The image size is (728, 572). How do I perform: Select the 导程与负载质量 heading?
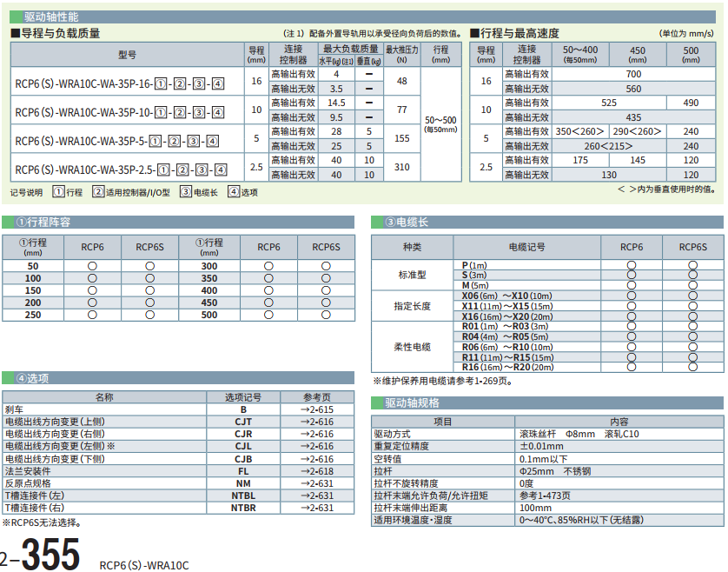(x=56, y=33)
